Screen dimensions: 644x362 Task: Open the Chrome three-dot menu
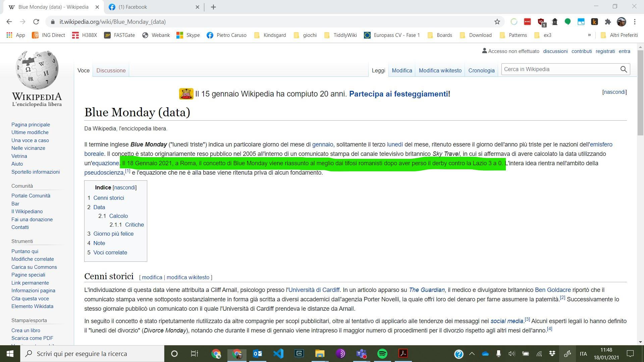(x=635, y=22)
